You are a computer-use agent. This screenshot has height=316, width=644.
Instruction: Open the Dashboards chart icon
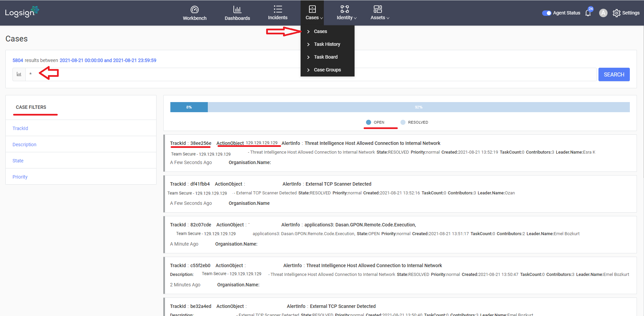click(237, 9)
